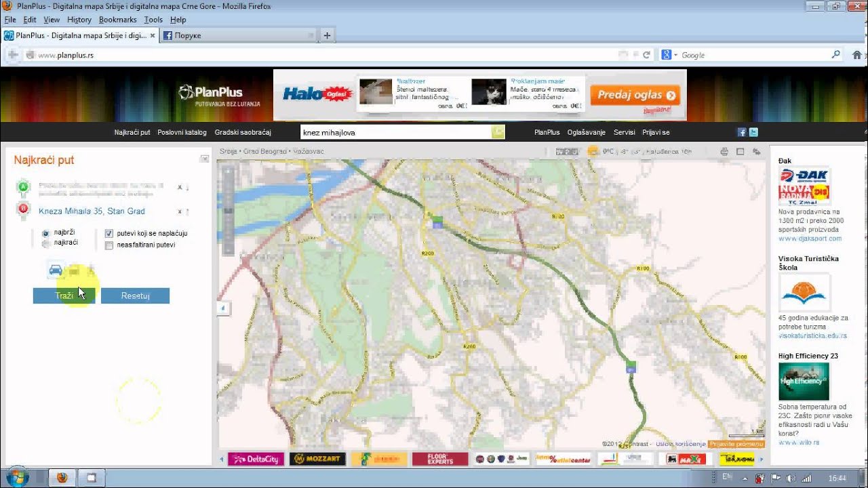Click Google search magnifier icon
The image size is (868, 488).
coord(835,55)
